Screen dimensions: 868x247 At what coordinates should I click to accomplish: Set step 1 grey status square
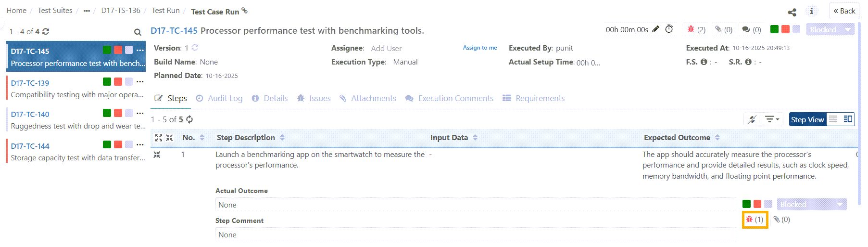coord(768,204)
